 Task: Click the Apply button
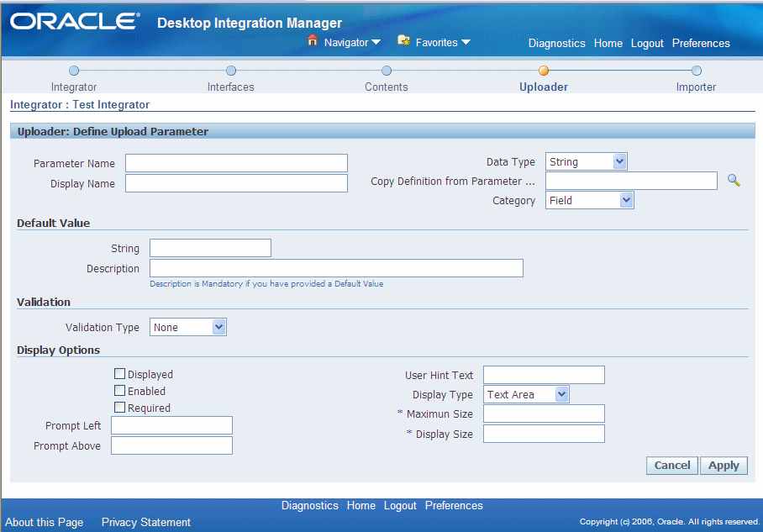pos(724,466)
